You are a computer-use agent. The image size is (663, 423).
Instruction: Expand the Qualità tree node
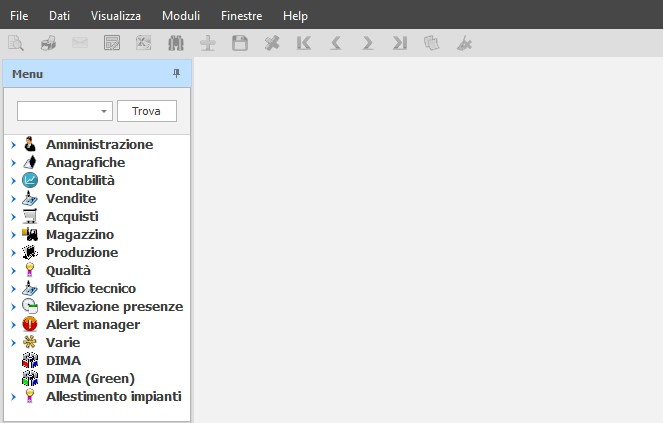coord(13,271)
